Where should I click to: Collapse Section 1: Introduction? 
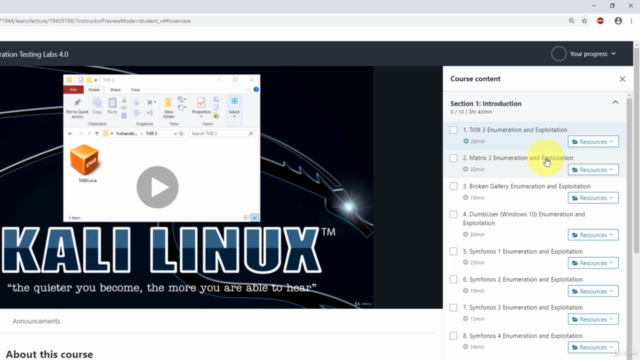click(615, 102)
